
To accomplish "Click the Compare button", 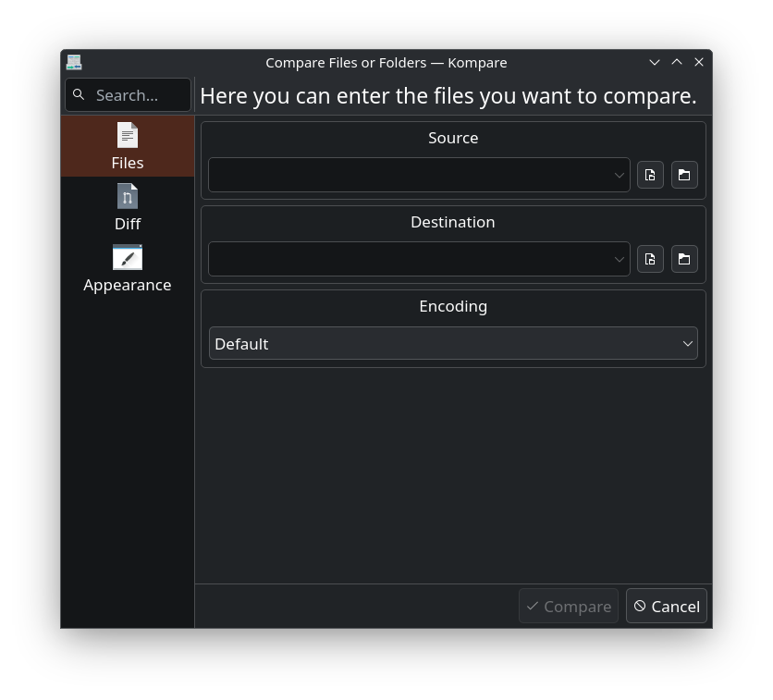I will click(x=569, y=606).
